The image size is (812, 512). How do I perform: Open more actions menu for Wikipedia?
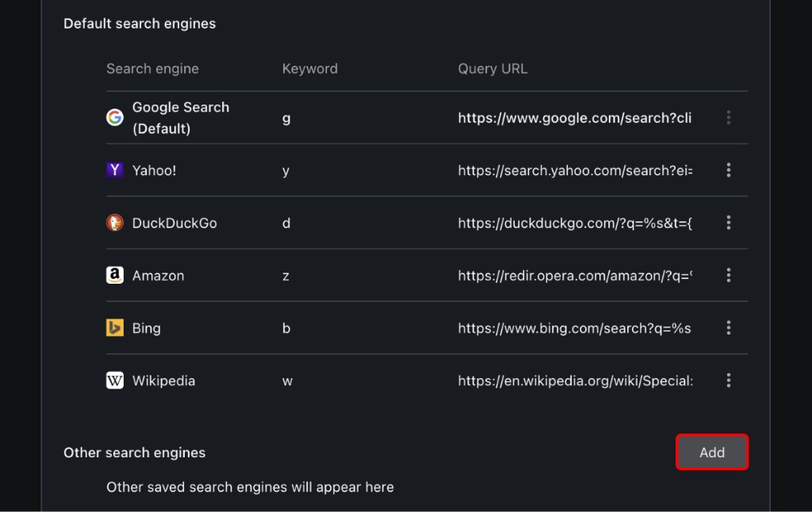pyautogui.click(x=728, y=380)
